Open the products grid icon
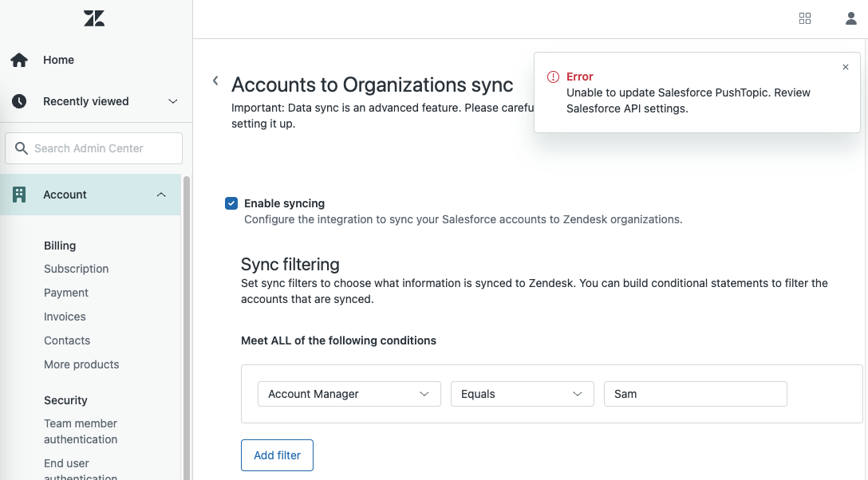This screenshot has width=868, height=480. pos(805,18)
